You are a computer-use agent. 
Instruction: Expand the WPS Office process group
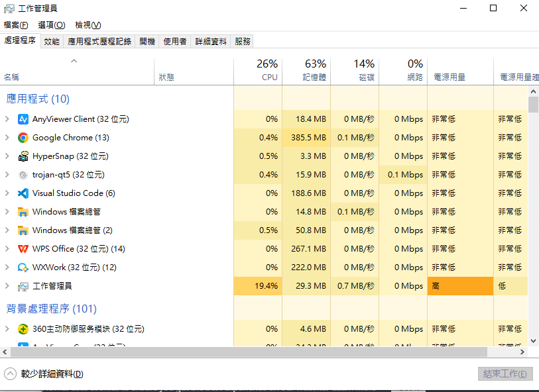point(7,249)
